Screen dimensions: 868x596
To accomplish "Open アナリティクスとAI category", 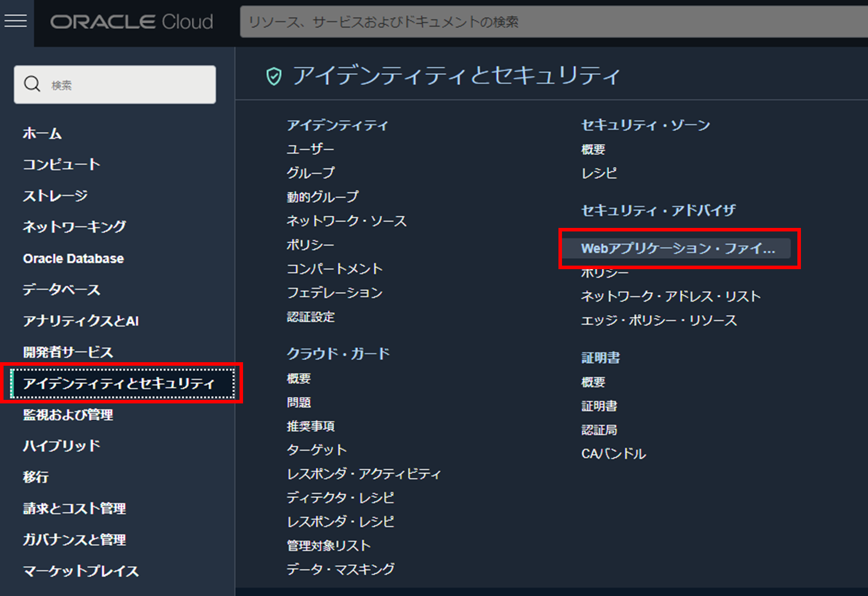I will coord(81,321).
